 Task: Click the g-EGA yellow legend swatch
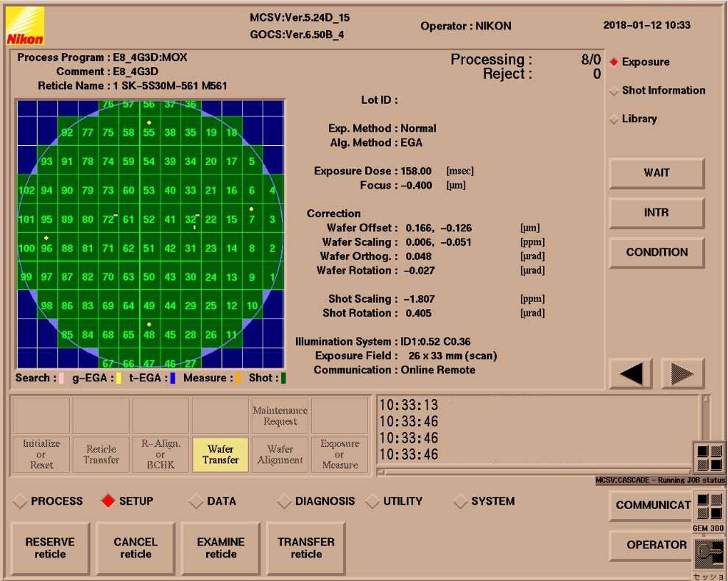[119, 378]
